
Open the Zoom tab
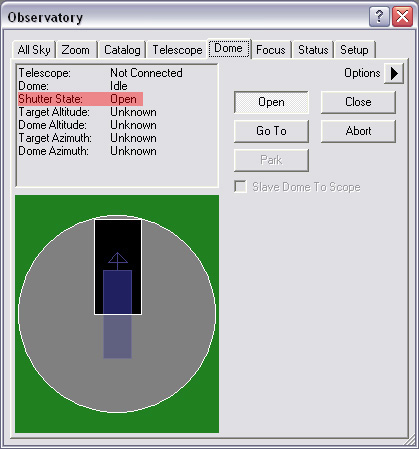[76, 50]
